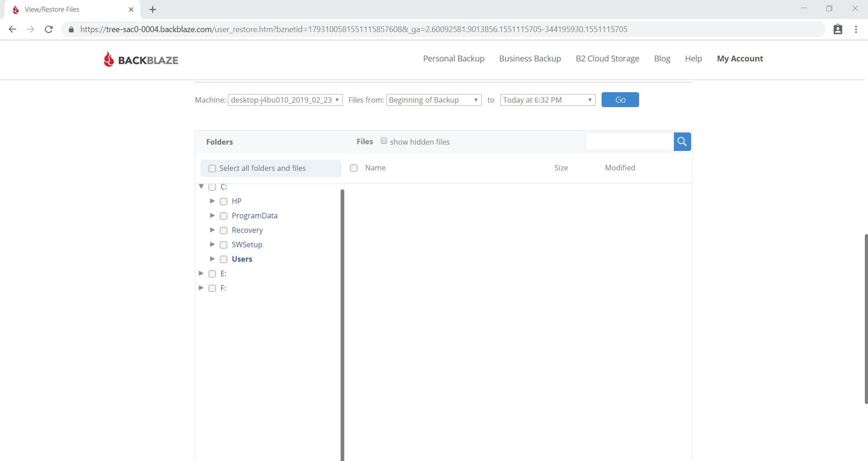This screenshot has height=461, width=868.
Task: Expand the E: drive arrow
Action: point(201,273)
